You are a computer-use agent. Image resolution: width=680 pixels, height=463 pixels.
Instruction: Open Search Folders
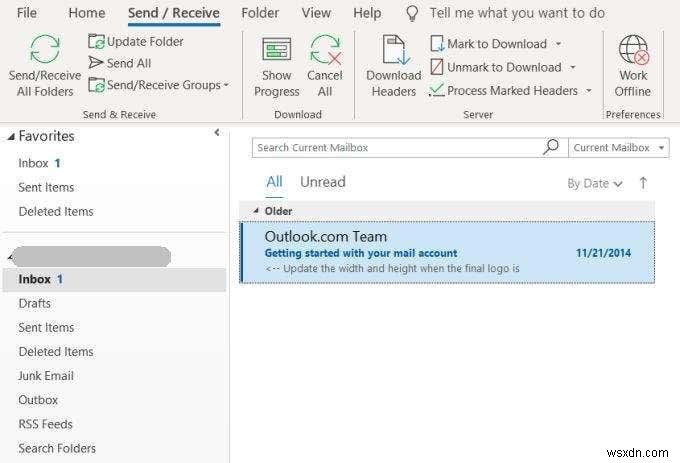click(57, 448)
